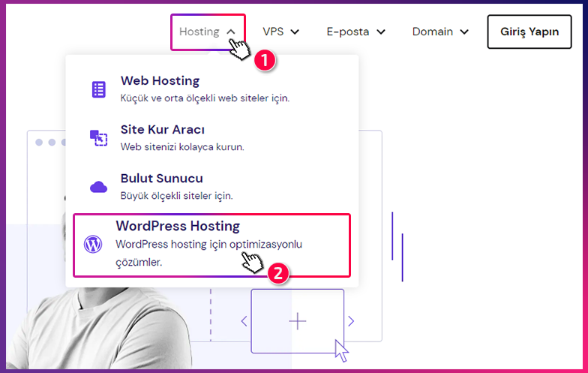
Task: Expand the E-posta dropdown menu
Action: coord(355,32)
